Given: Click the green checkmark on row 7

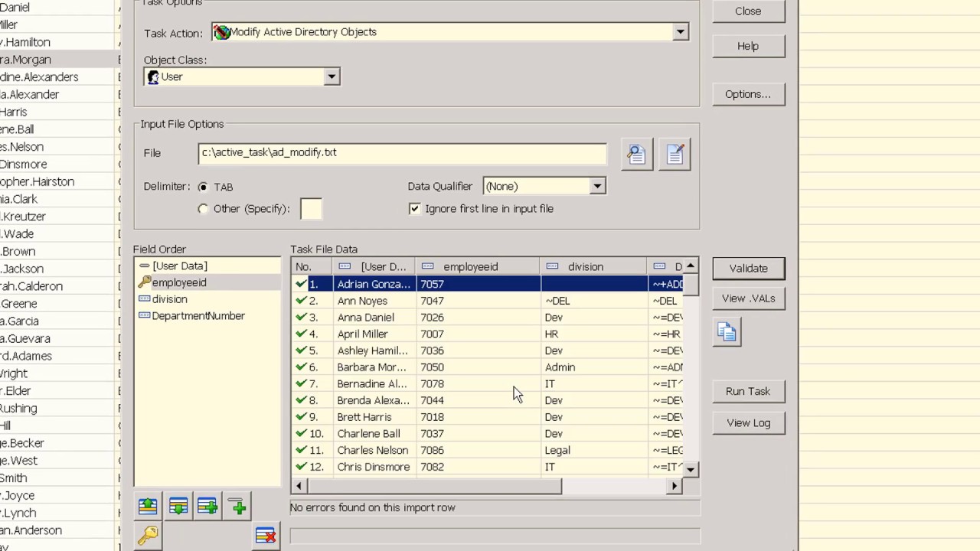Looking at the screenshot, I should coord(301,383).
